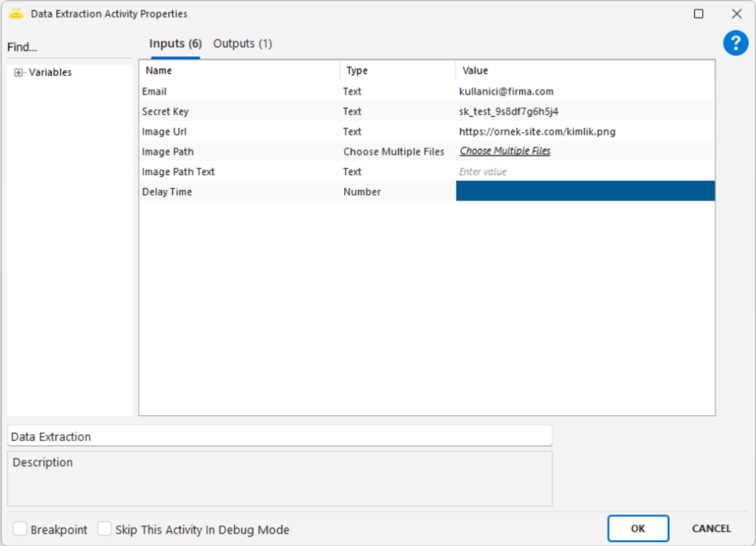Select the Variables tree item label
Viewport: 756px width, 546px height.
pyautogui.click(x=50, y=72)
